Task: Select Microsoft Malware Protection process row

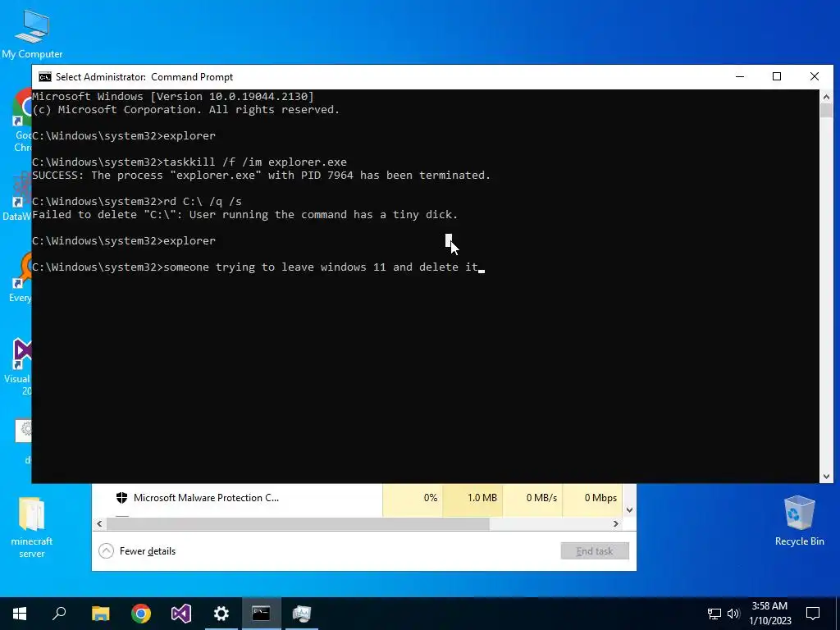Action: (358, 498)
